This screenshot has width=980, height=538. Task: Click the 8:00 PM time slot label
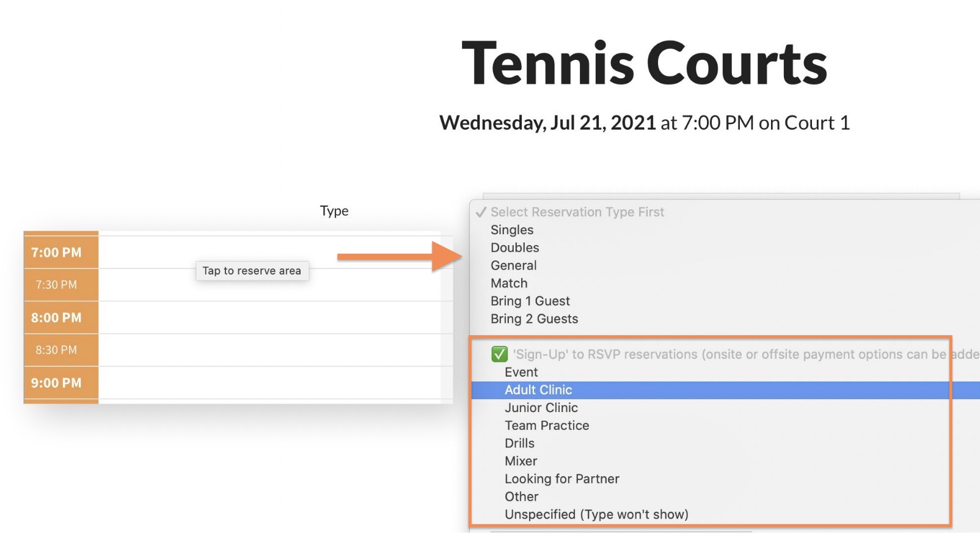56,318
